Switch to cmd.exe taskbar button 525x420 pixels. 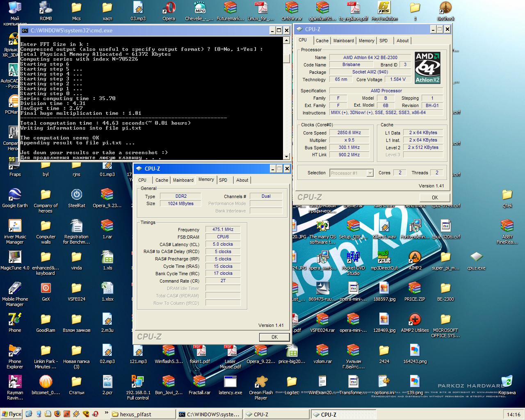pyautogui.click(x=210, y=414)
